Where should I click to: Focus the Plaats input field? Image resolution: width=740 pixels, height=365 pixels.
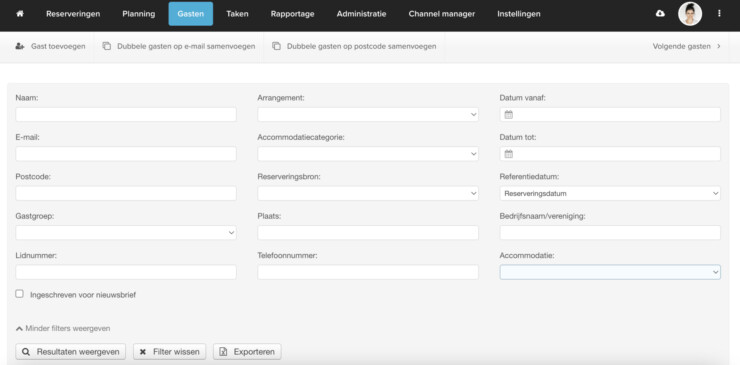[x=368, y=232]
